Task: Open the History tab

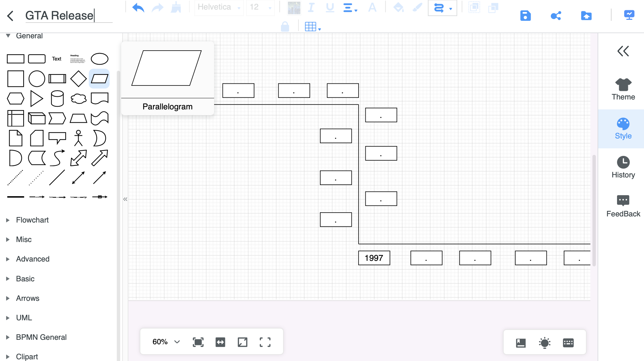Action: point(623,168)
